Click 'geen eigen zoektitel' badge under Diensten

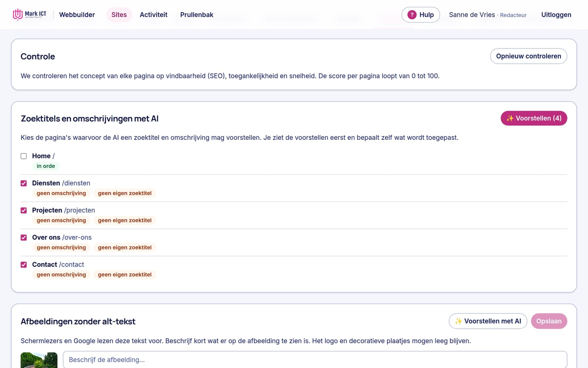coord(125,193)
